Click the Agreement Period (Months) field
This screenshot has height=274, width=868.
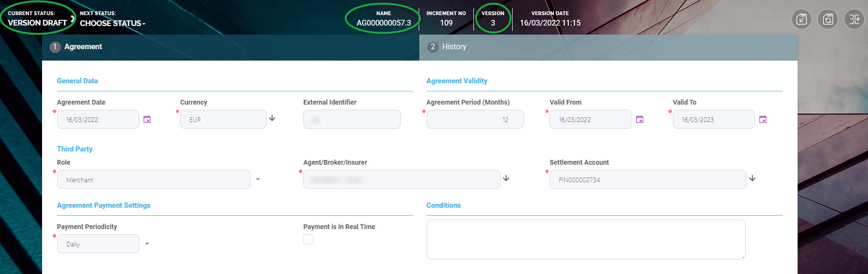pyautogui.click(x=475, y=120)
